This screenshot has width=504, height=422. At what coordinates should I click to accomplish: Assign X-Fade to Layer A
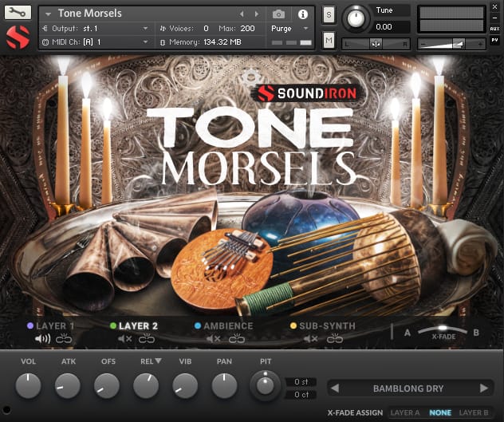point(404,412)
